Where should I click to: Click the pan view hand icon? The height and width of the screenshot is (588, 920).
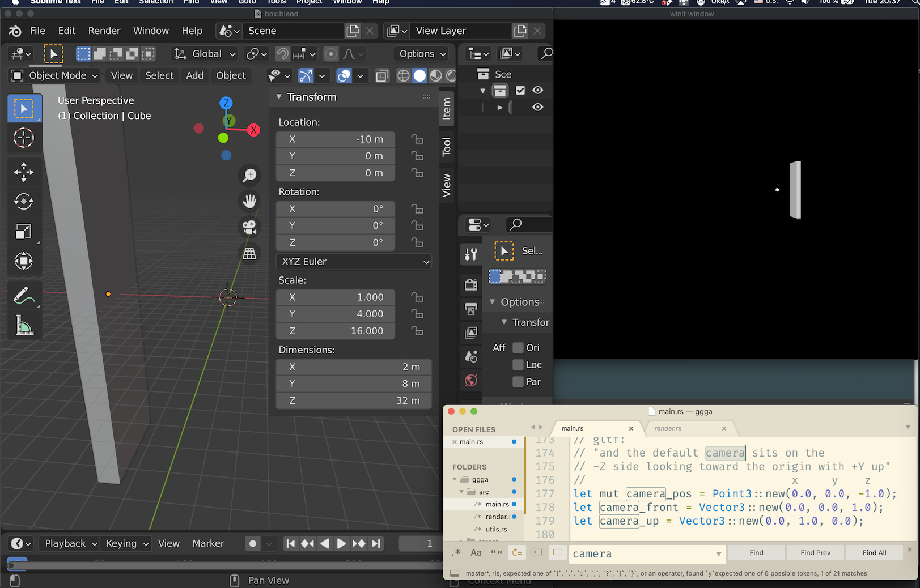[249, 201]
